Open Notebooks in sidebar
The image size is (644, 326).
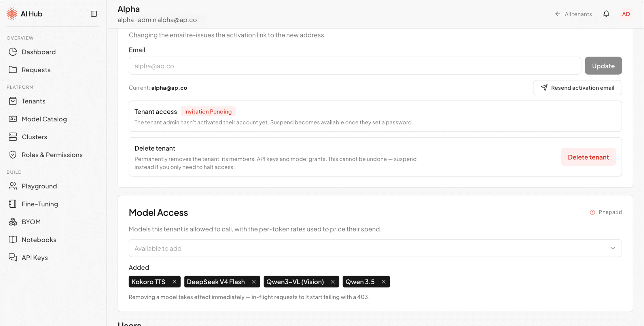coord(39,240)
